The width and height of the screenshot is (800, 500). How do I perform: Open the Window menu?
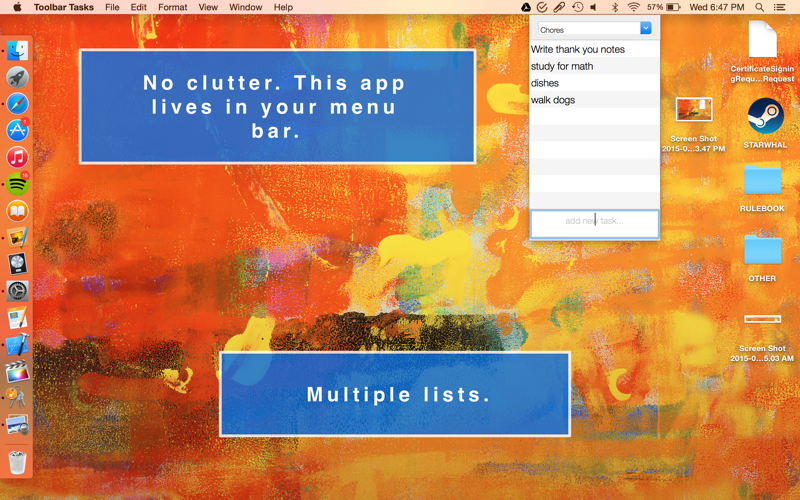coord(245,7)
